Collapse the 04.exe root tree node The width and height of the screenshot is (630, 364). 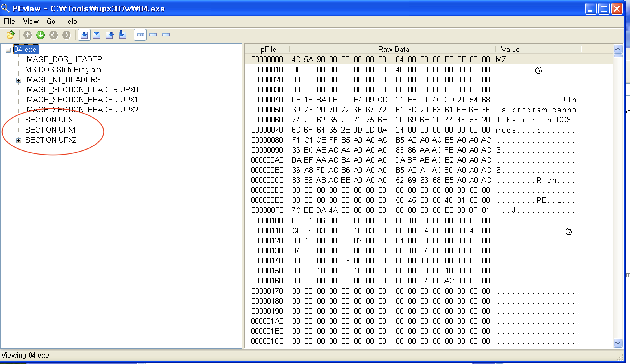coord(8,50)
